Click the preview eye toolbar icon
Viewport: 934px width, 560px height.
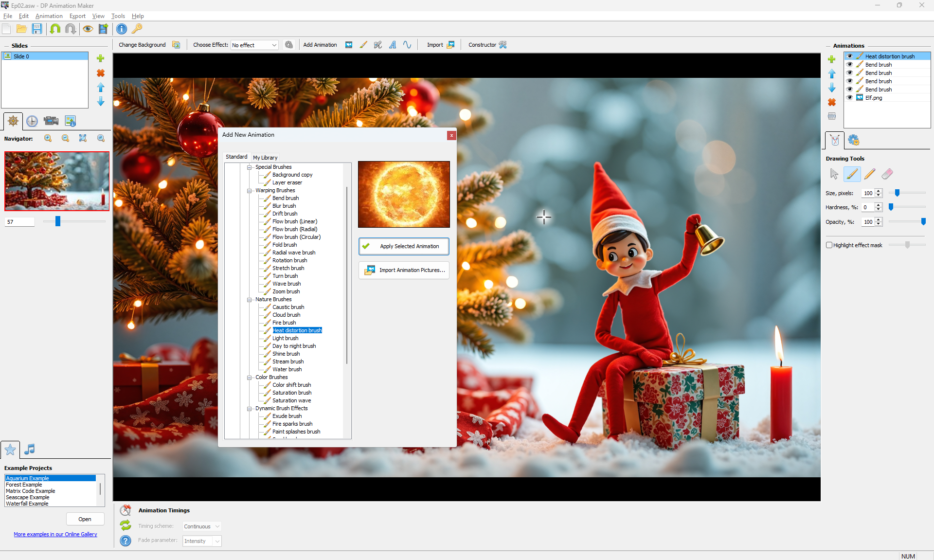pyautogui.click(x=88, y=29)
